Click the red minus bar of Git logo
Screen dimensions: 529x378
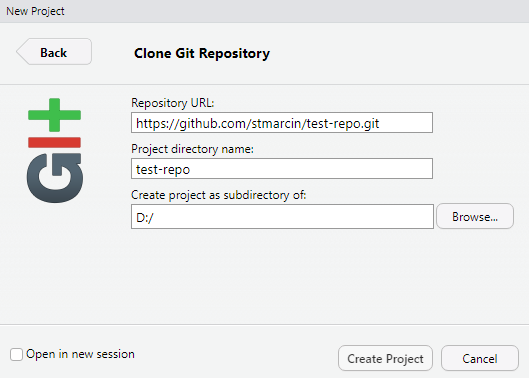(54, 142)
